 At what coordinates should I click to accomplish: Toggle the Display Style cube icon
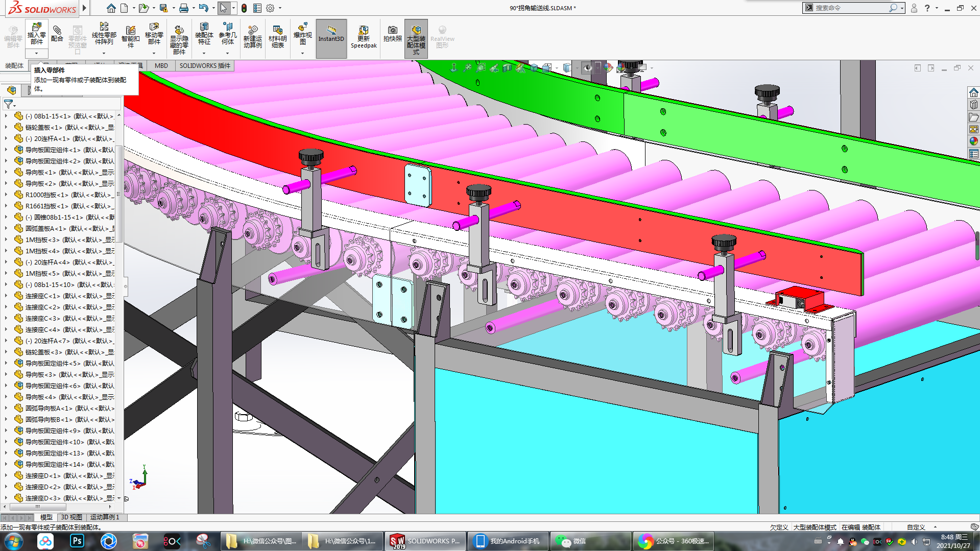[566, 67]
